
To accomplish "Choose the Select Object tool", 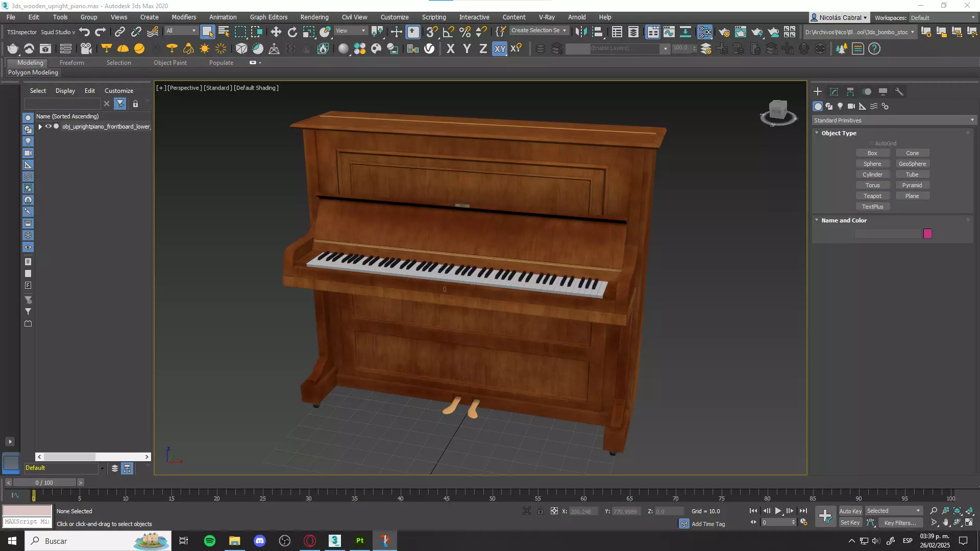I will [207, 32].
